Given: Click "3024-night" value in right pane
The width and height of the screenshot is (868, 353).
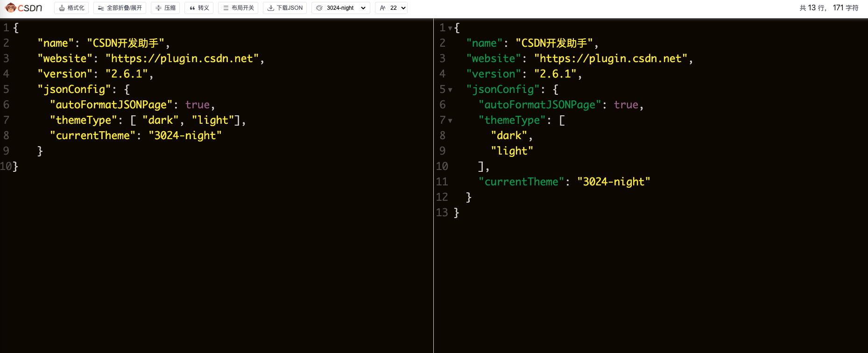Looking at the screenshot, I should [614, 182].
